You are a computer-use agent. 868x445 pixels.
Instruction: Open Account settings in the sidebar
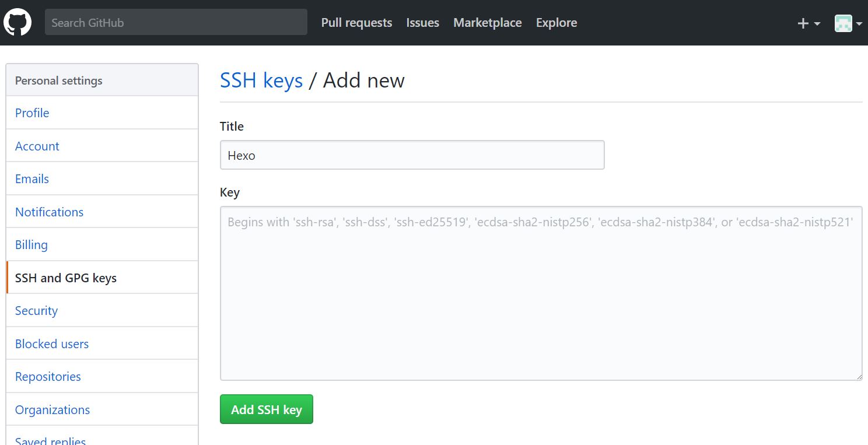[x=102, y=146]
